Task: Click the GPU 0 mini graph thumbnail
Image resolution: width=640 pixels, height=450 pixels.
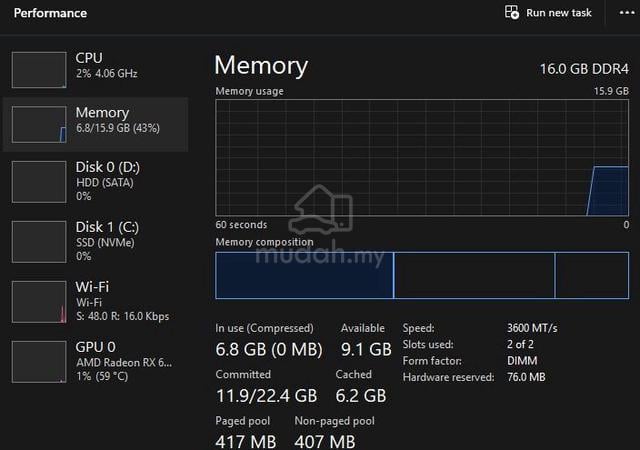Action: coord(39,362)
